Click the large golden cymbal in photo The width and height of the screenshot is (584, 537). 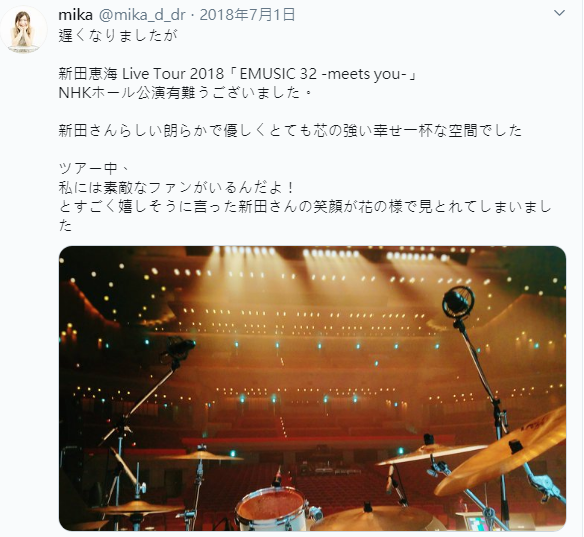[501, 453]
